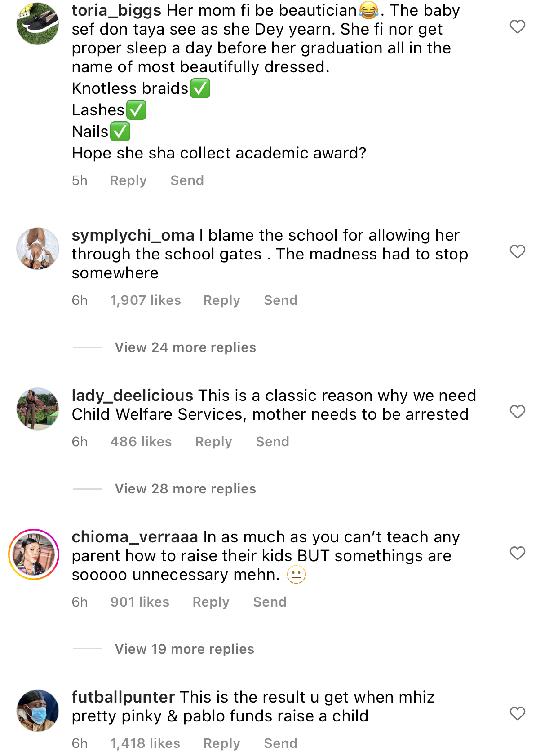
Task: View the 1,907 likes list
Action: [x=146, y=300]
